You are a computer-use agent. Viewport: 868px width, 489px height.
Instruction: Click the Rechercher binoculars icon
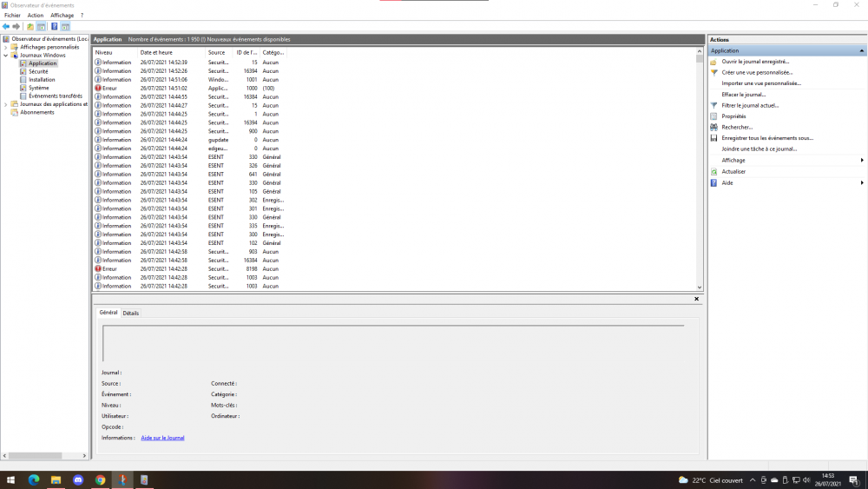point(714,127)
